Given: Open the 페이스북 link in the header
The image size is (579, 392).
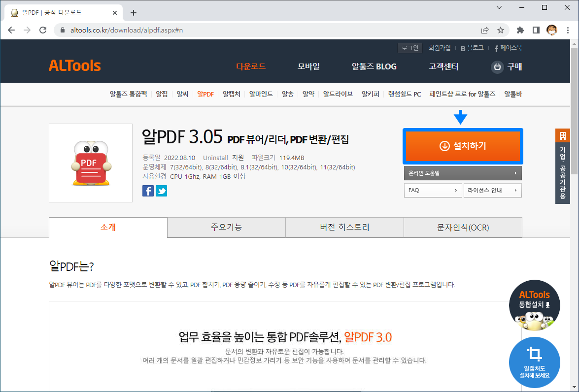Looking at the screenshot, I should tap(508, 48).
